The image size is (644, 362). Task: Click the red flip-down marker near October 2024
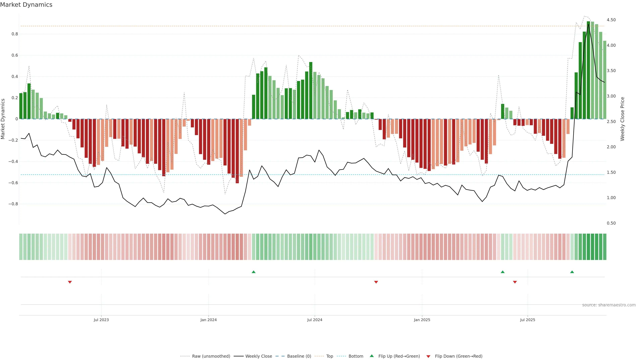click(x=376, y=282)
